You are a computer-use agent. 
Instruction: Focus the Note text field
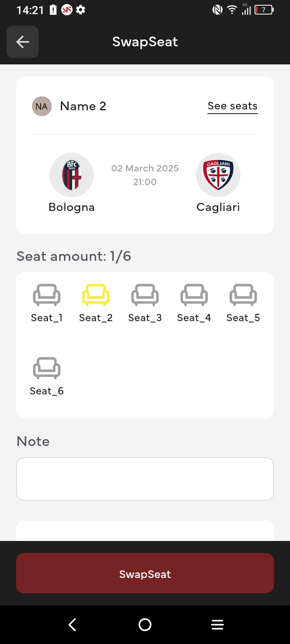(145, 479)
